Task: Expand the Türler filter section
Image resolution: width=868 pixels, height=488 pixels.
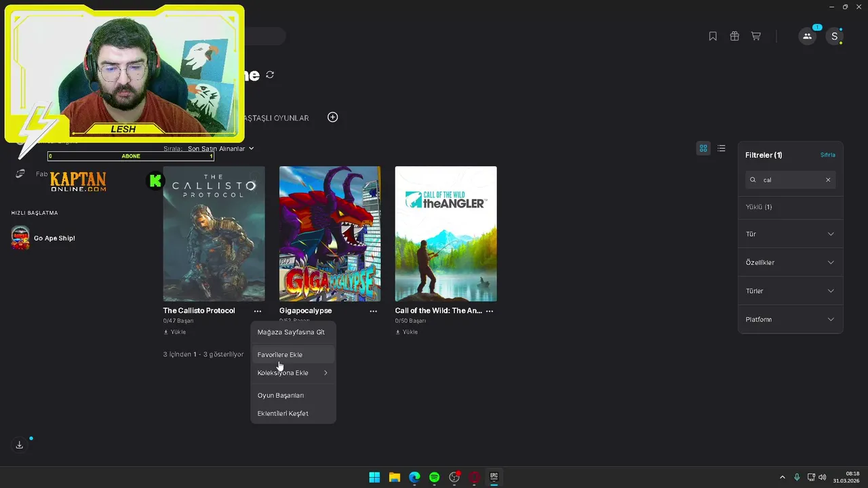Action: [x=791, y=291]
